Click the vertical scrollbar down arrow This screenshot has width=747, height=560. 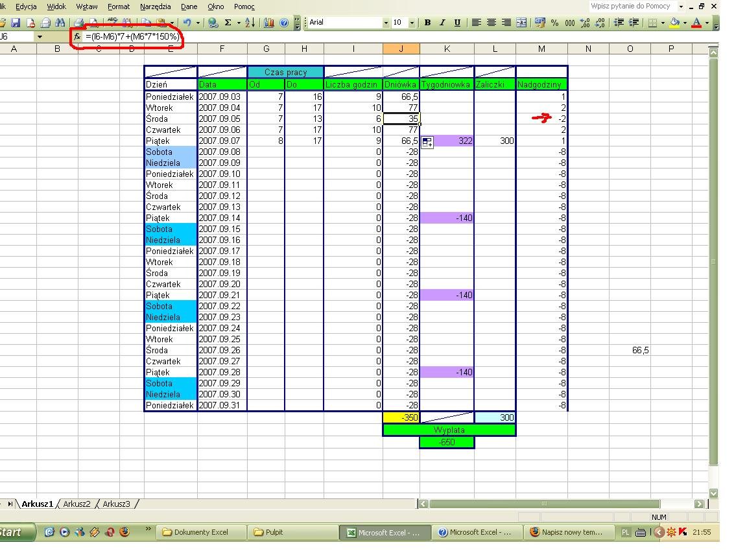[713, 493]
